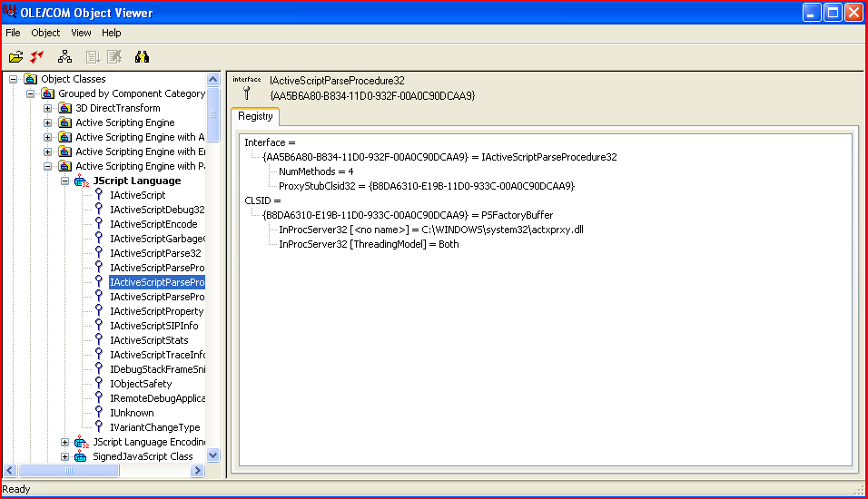Select IActiveScriptTraceInfo interface row

click(x=157, y=355)
